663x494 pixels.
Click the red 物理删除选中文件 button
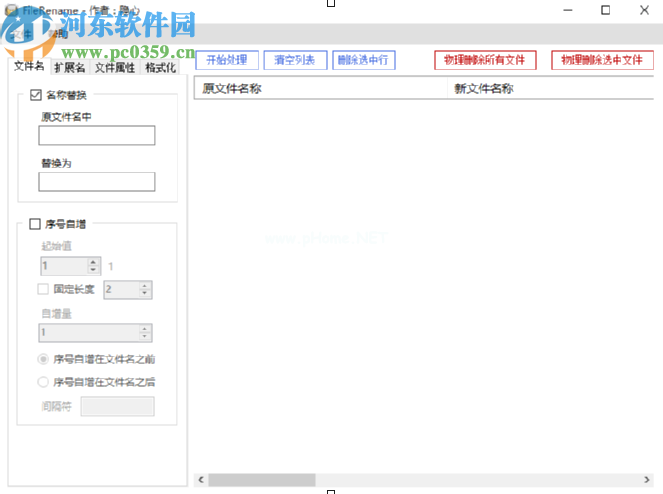pos(602,60)
